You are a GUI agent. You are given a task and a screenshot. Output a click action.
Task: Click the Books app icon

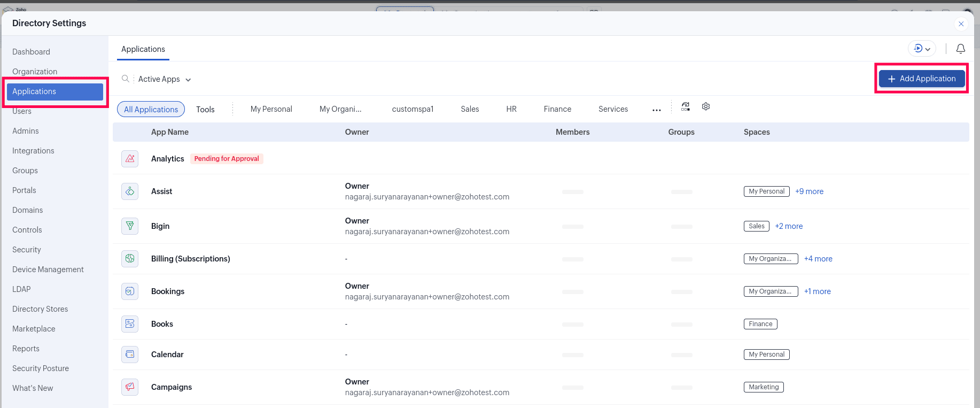pyautogui.click(x=130, y=324)
